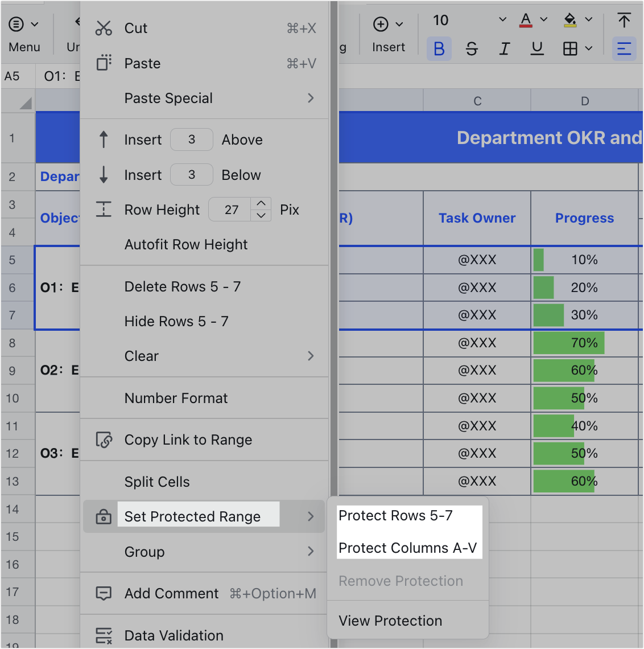
Task: Click the fill color bucket icon
Action: tap(570, 20)
